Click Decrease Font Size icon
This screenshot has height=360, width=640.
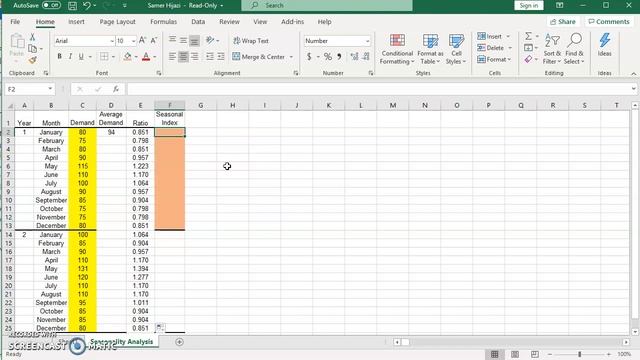[x=154, y=40]
